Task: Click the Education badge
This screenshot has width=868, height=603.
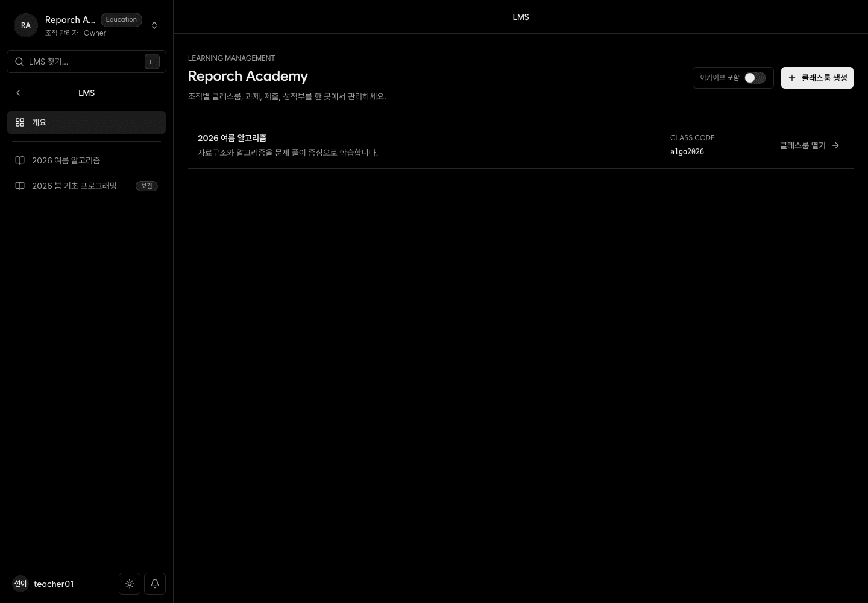Action: 121,20
